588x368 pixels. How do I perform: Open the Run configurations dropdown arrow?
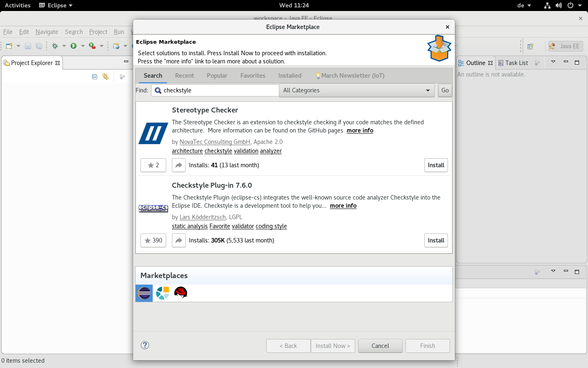point(83,46)
